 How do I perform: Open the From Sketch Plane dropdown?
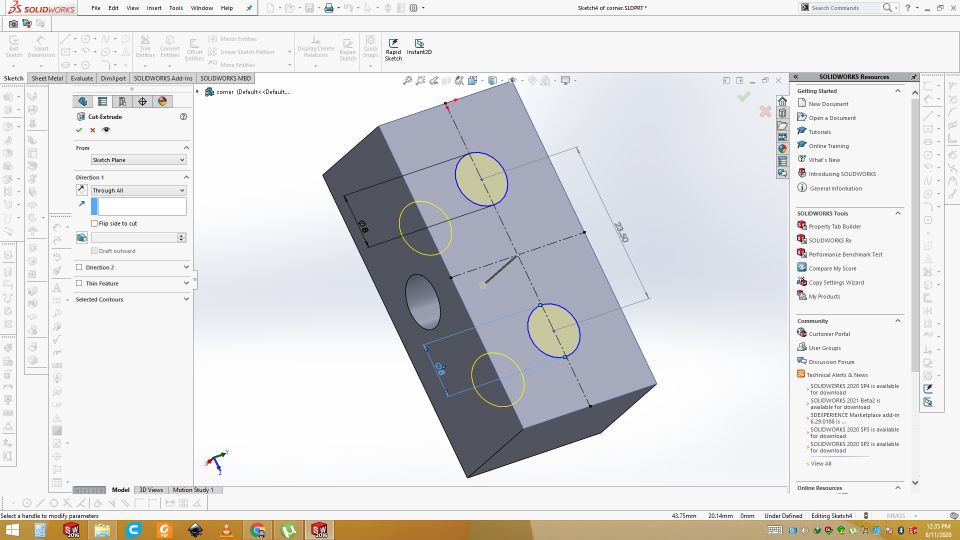tap(138, 160)
